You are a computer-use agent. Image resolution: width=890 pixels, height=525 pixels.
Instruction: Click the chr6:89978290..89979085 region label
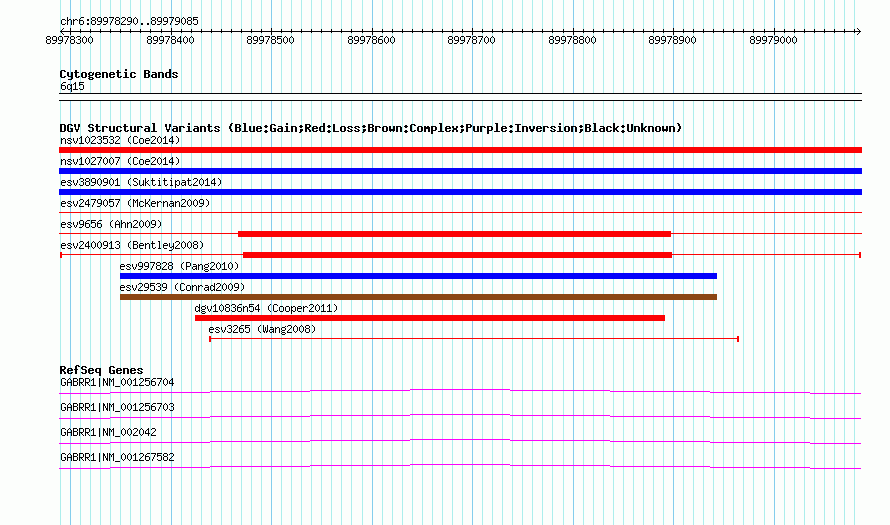[x=129, y=22]
